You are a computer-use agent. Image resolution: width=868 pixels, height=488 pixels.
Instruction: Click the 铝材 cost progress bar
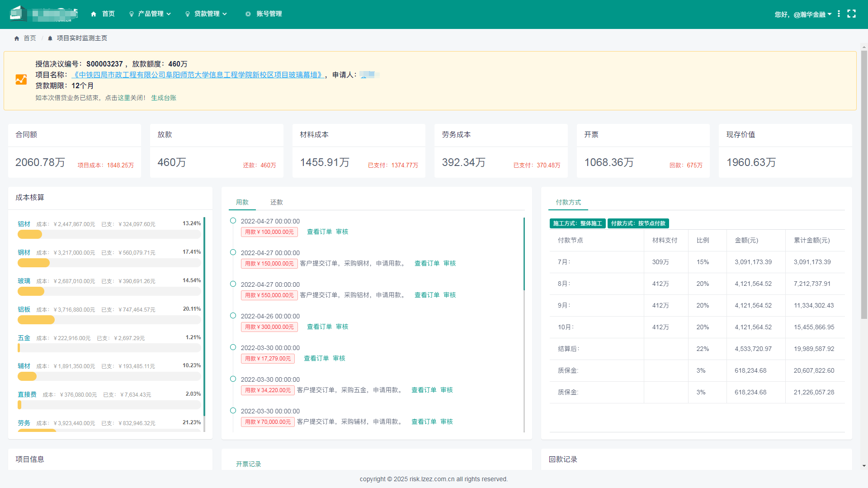pyautogui.click(x=109, y=234)
